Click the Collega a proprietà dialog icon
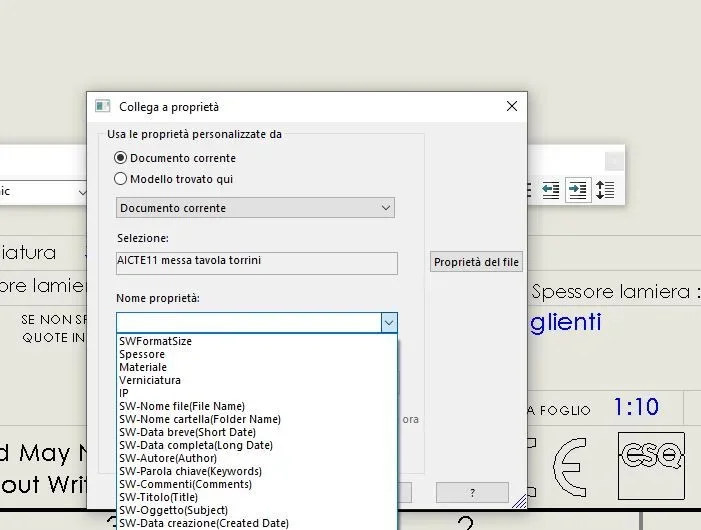The height and width of the screenshot is (530, 701). [103, 106]
